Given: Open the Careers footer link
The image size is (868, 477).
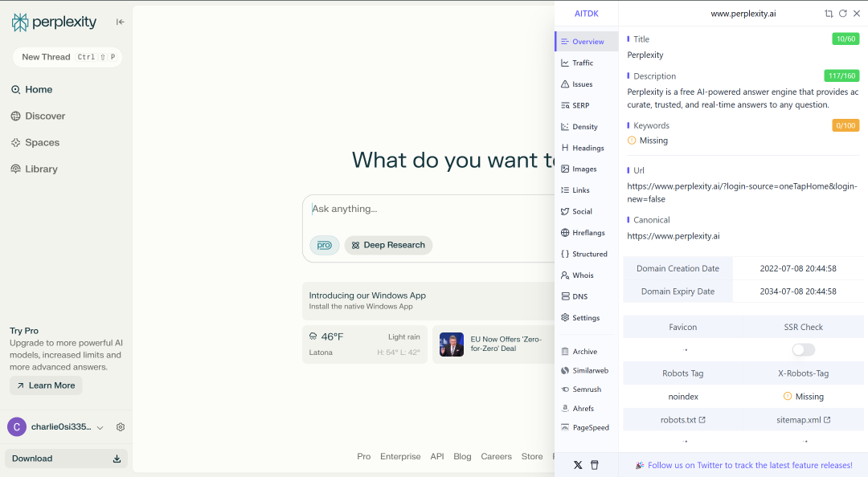Looking at the screenshot, I should pos(496,457).
